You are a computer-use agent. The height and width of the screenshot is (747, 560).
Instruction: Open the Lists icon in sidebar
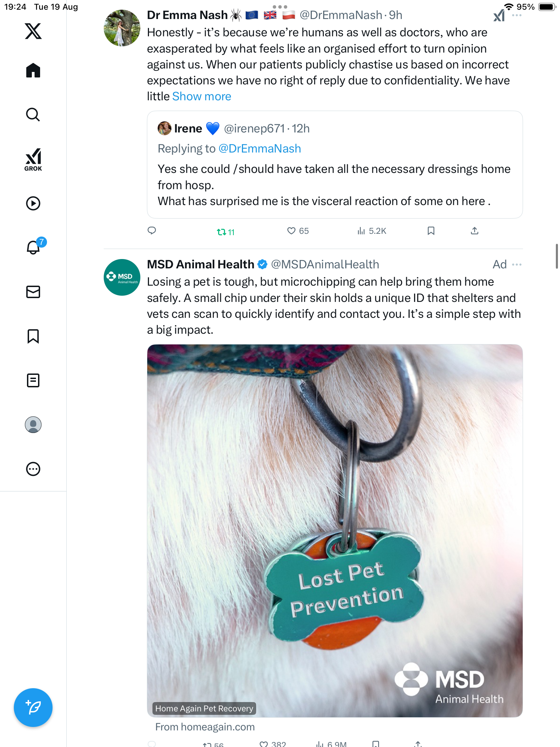[33, 380]
